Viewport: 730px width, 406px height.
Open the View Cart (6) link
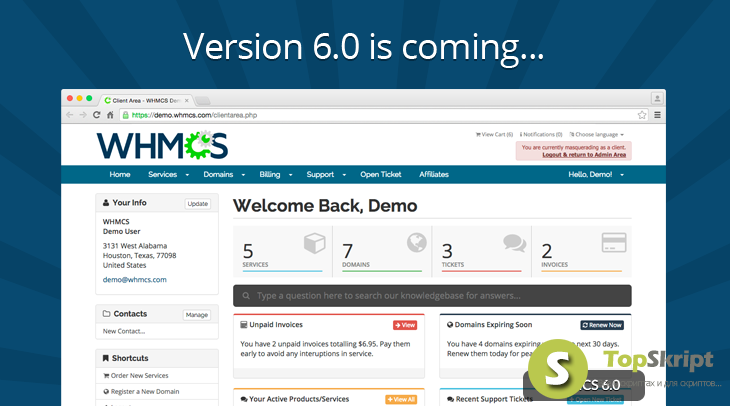click(494, 135)
